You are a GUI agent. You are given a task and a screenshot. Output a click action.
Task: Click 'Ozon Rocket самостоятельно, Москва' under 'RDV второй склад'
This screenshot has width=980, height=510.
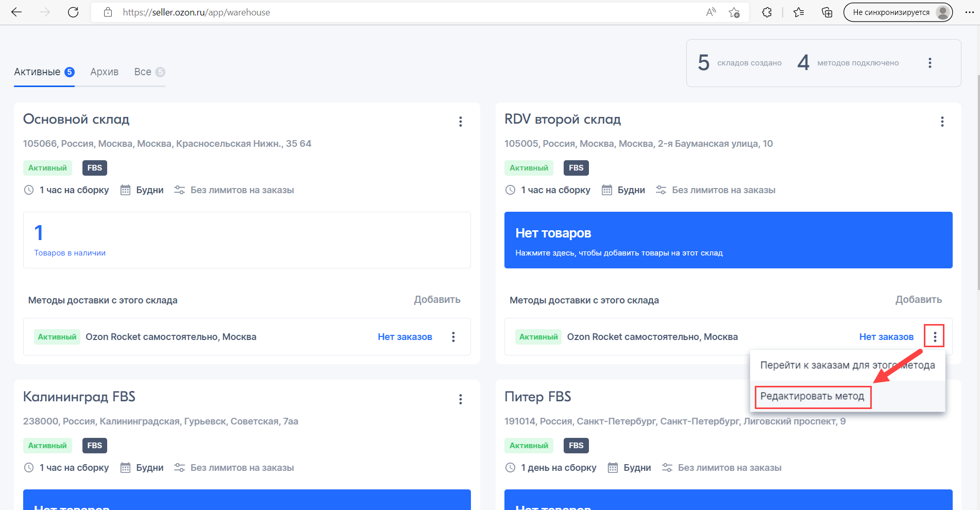pyautogui.click(x=652, y=337)
